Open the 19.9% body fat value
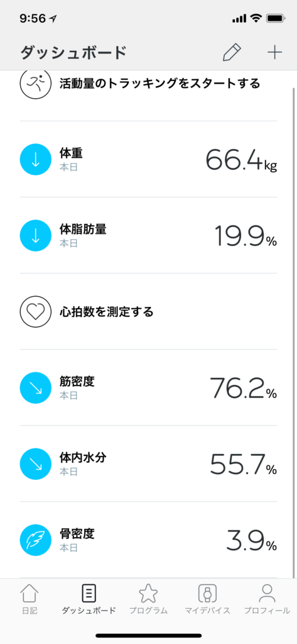 (x=246, y=236)
